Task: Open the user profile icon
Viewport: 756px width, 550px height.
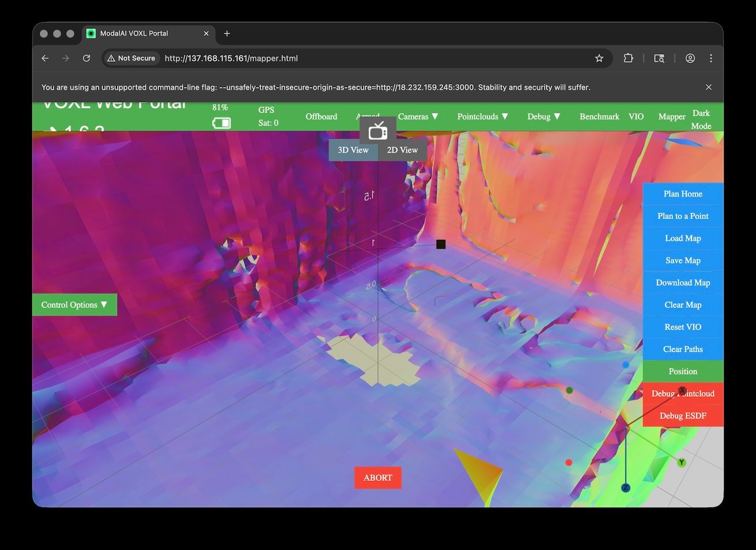Action: [x=690, y=58]
